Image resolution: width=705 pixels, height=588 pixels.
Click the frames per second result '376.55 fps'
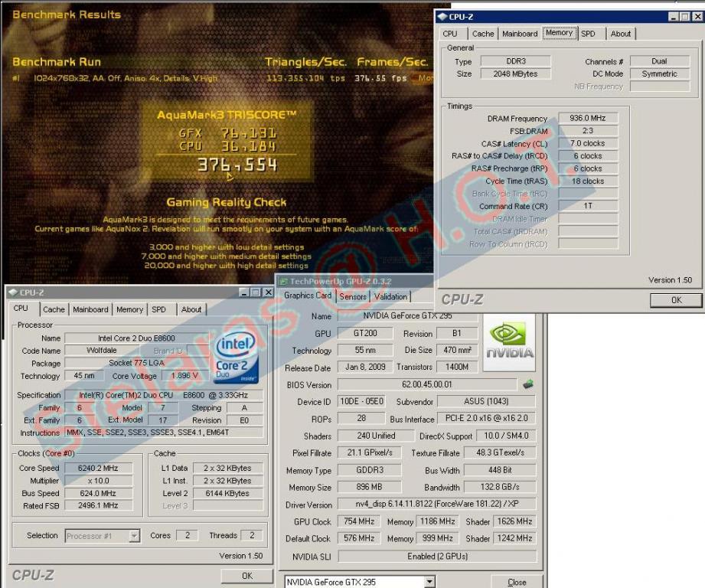(x=380, y=78)
